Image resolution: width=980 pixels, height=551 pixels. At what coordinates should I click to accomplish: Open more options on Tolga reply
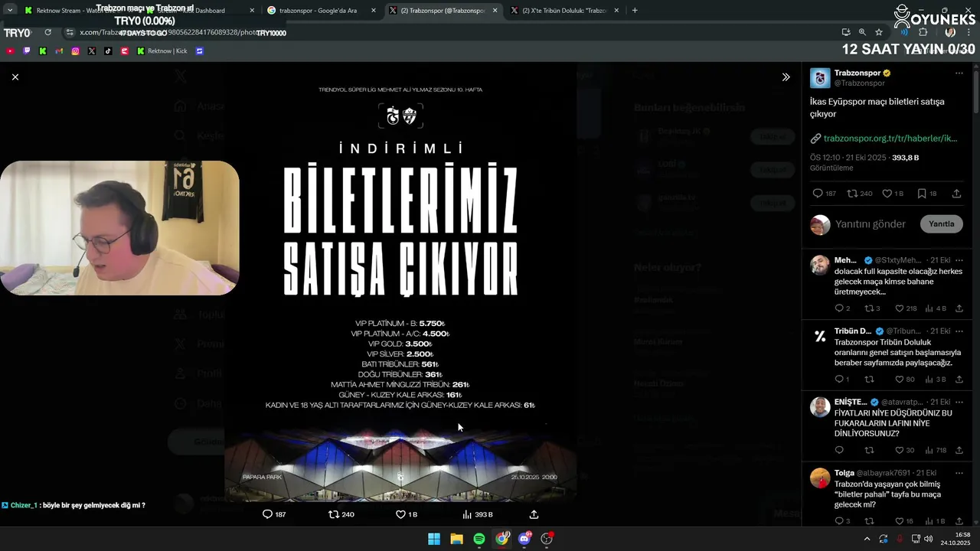[959, 473]
